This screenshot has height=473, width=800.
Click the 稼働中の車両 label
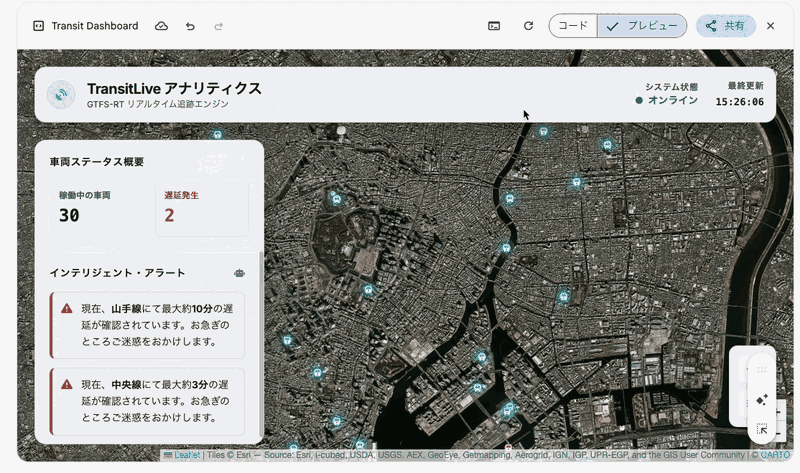point(85,195)
